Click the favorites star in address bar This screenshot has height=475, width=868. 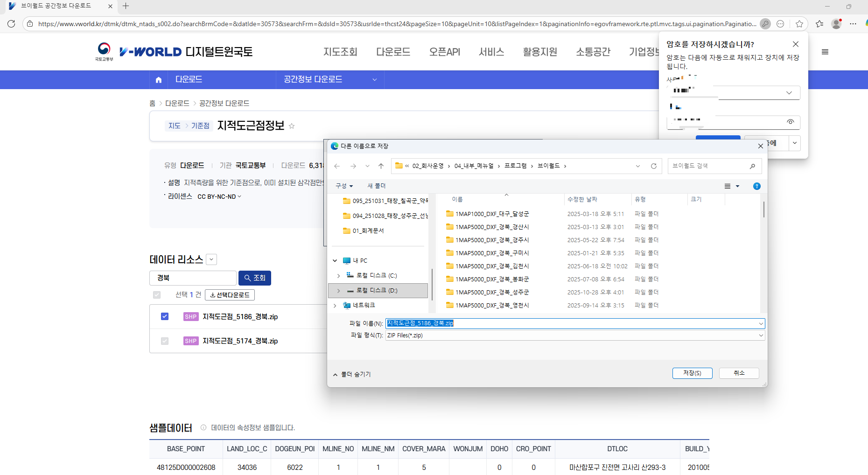point(799,24)
